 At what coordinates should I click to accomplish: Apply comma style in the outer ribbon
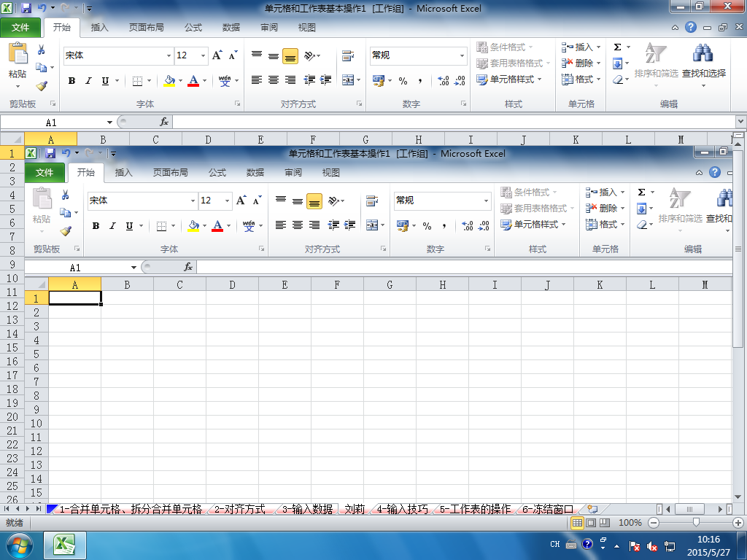pyautogui.click(x=419, y=81)
